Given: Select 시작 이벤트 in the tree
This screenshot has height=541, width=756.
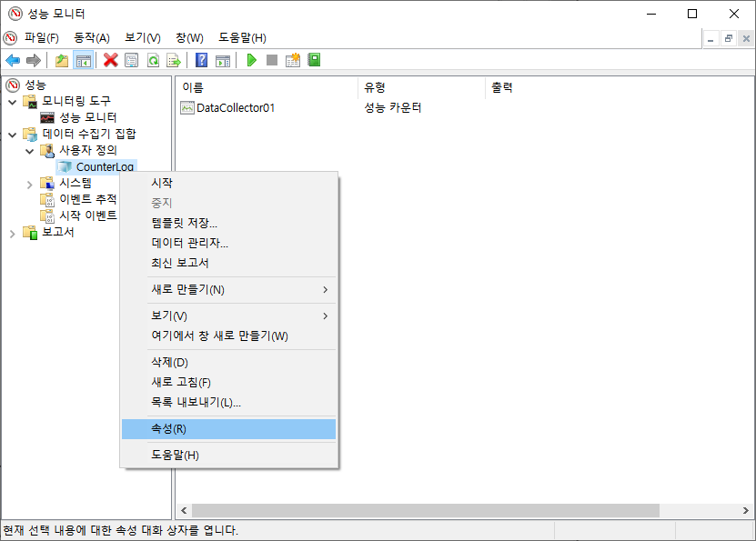Looking at the screenshot, I should [x=87, y=215].
